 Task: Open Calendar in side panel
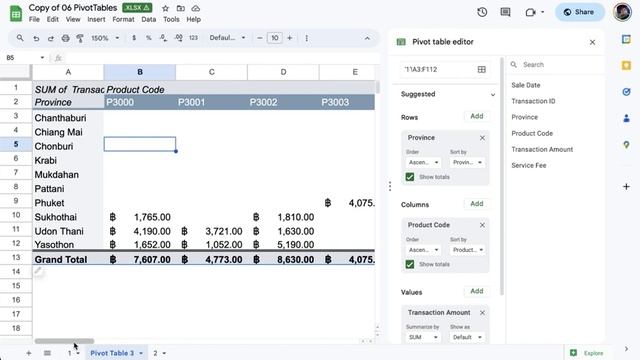coord(626,39)
